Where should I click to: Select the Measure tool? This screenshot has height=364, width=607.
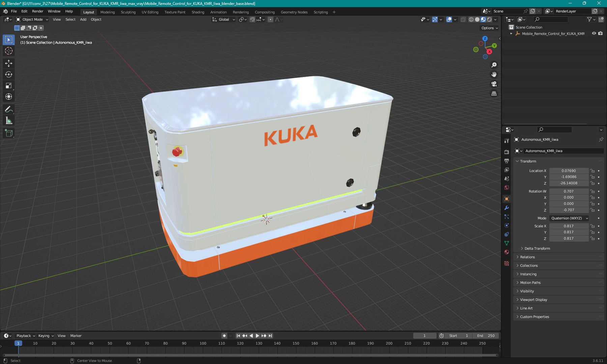pyautogui.click(x=9, y=121)
